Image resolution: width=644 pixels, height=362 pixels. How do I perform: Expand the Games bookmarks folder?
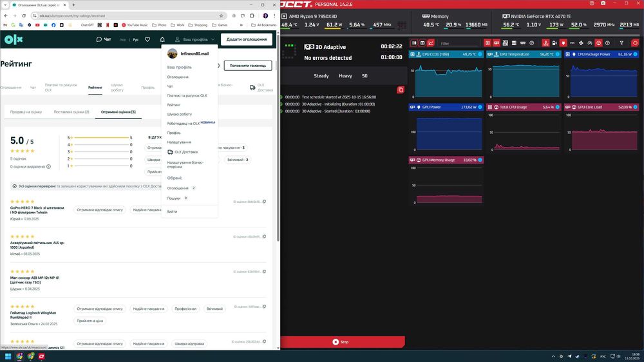[220, 25]
